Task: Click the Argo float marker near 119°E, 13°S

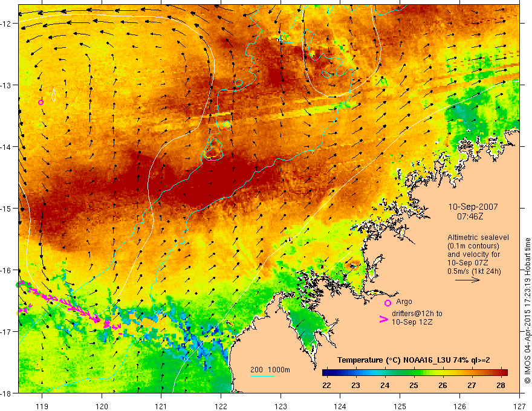Action: (x=41, y=102)
